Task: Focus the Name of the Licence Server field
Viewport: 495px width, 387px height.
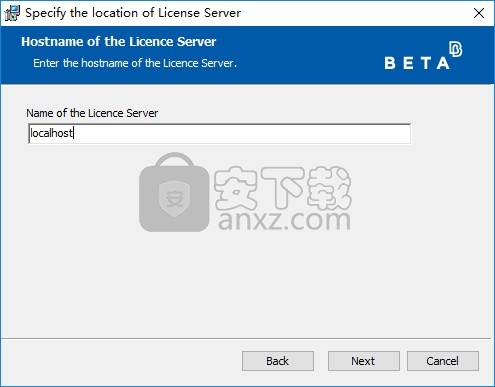Action: 219,134
